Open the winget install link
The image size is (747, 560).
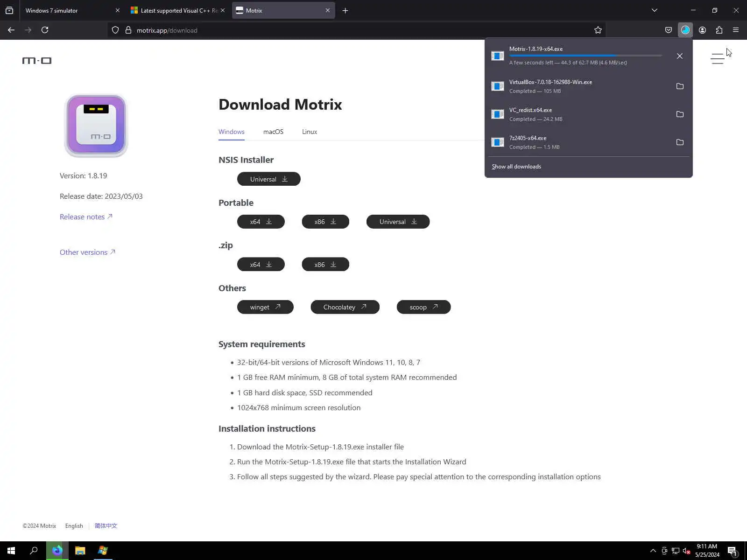pyautogui.click(x=265, y=307)
